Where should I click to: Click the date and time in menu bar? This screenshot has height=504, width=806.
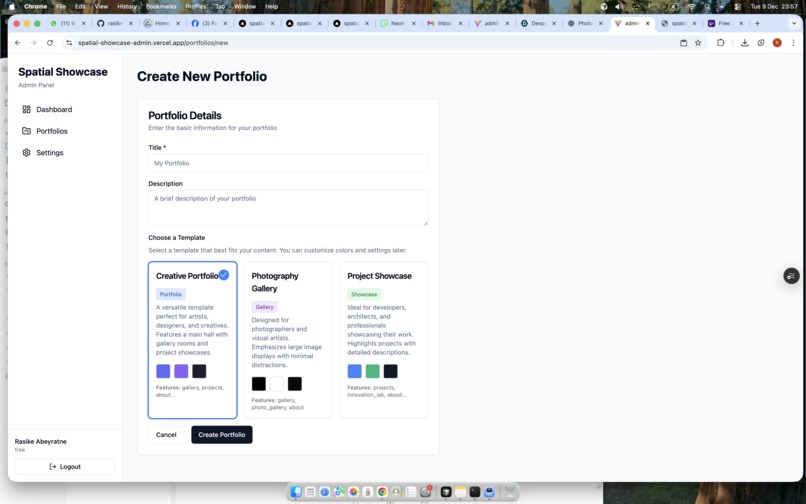[774, 7]
